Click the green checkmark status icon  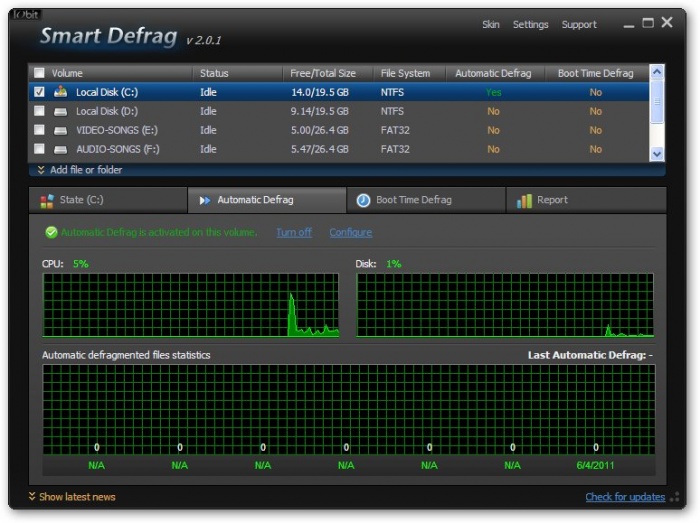coord(51,232)
